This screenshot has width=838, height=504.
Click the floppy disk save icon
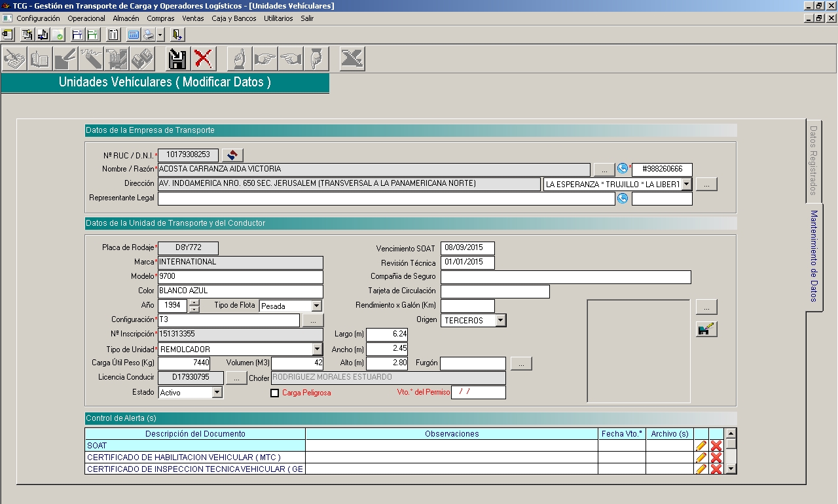(x=177, y=60)
